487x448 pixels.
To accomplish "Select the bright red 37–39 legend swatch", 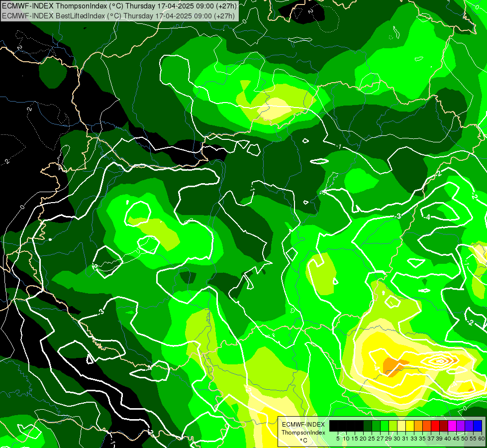I will pos(435,426).
